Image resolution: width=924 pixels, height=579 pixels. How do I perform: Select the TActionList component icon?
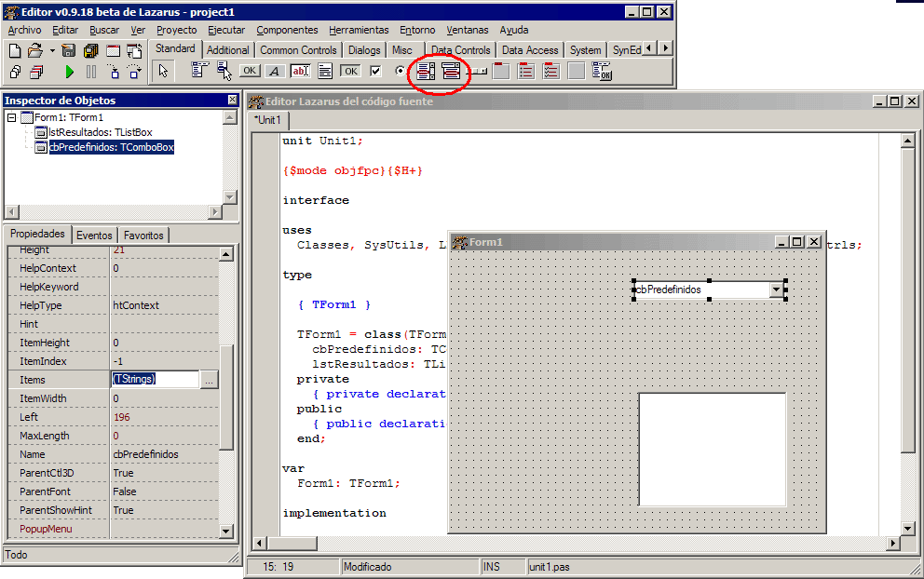pos(602,71)
